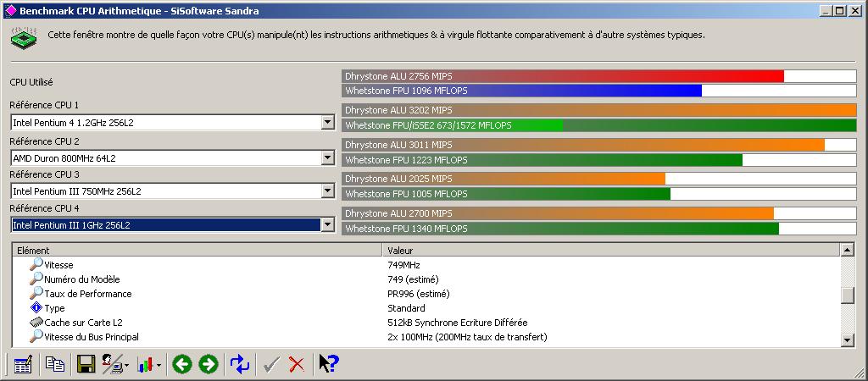Click the Dhrystone ALU 2025 MIPS bar
This screenshot has height=381, width=868.
point(599,179)
